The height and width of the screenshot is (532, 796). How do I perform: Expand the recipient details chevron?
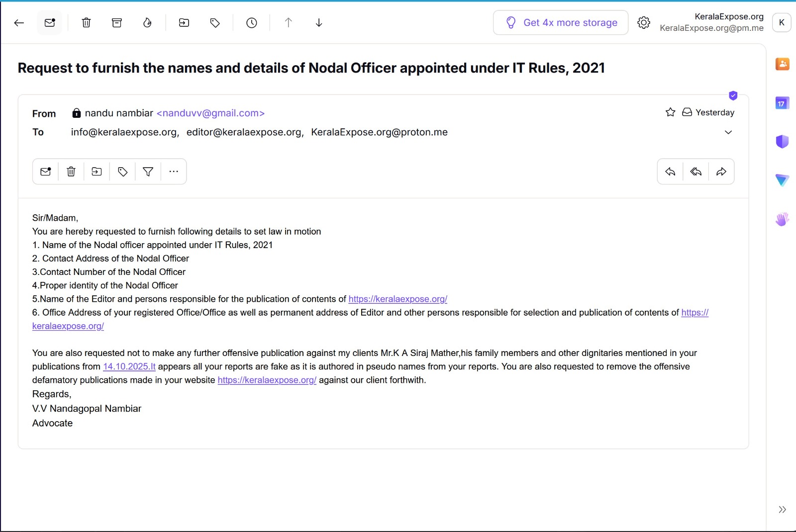click(728, 132)
